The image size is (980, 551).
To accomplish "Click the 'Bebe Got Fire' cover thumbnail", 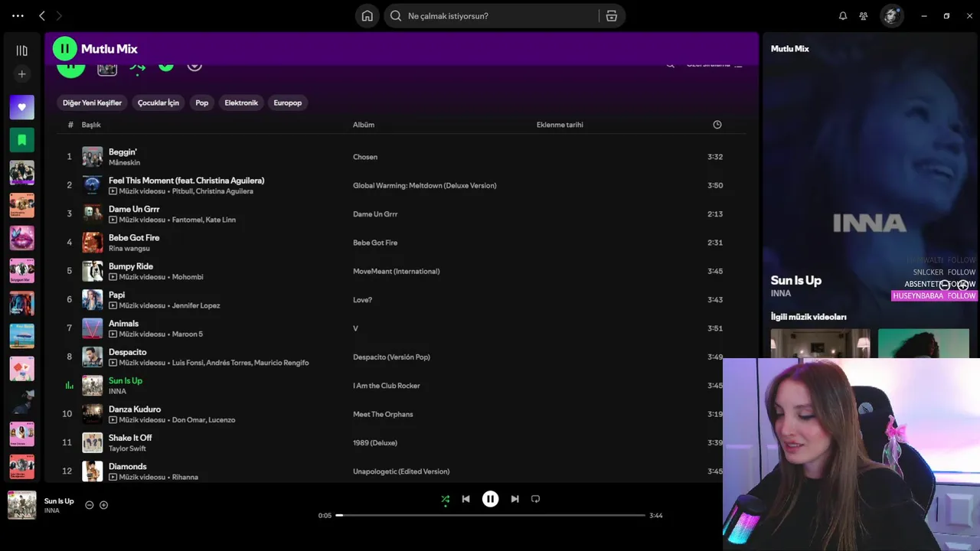I will point(93,243).
